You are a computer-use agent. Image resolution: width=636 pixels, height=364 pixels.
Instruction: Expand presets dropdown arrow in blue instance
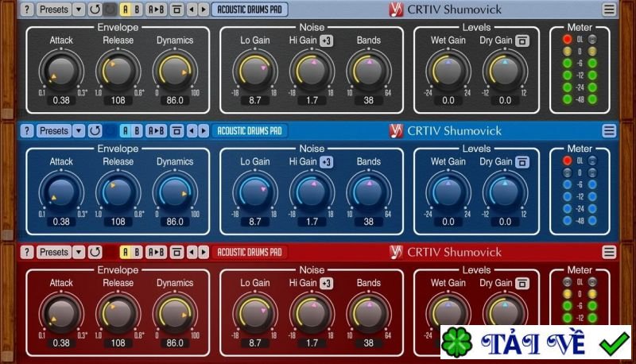pyautogui.click(x=79, y=130)
